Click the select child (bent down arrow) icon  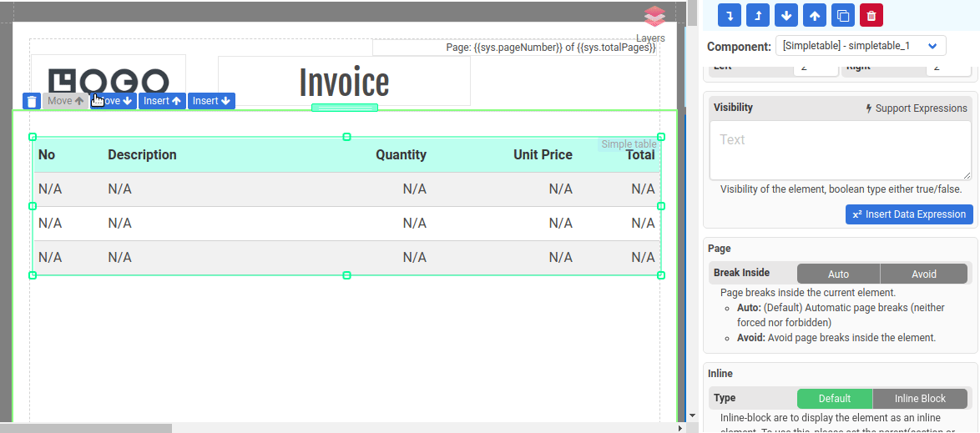(730, 15)
